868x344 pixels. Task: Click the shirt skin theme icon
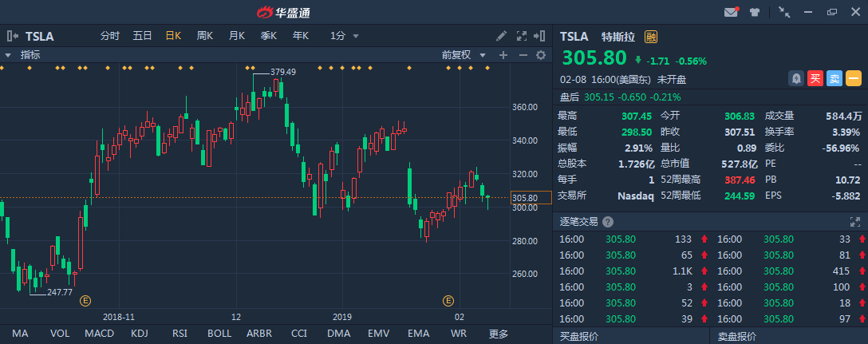[755, 12]
